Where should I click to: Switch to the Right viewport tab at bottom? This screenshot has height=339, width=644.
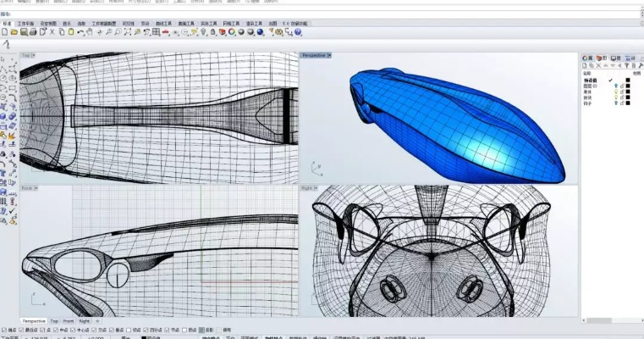tap(85, 321)
